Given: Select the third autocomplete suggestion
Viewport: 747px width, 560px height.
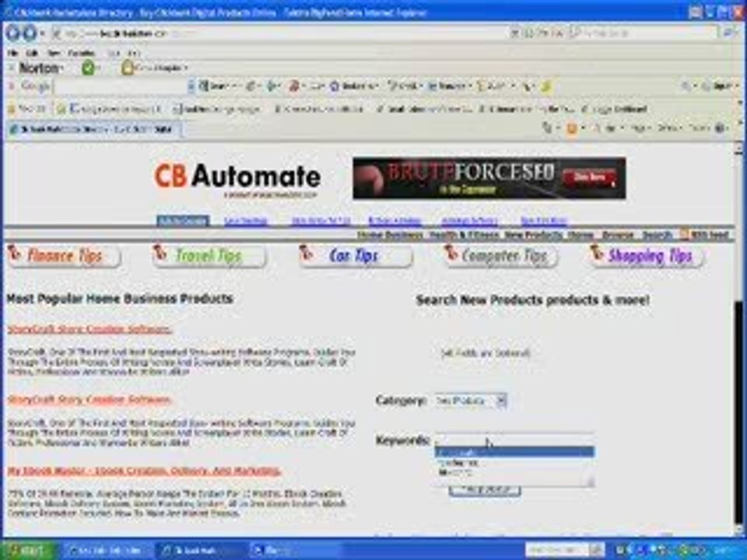Looking at the screenshot, I should point(514,473).
